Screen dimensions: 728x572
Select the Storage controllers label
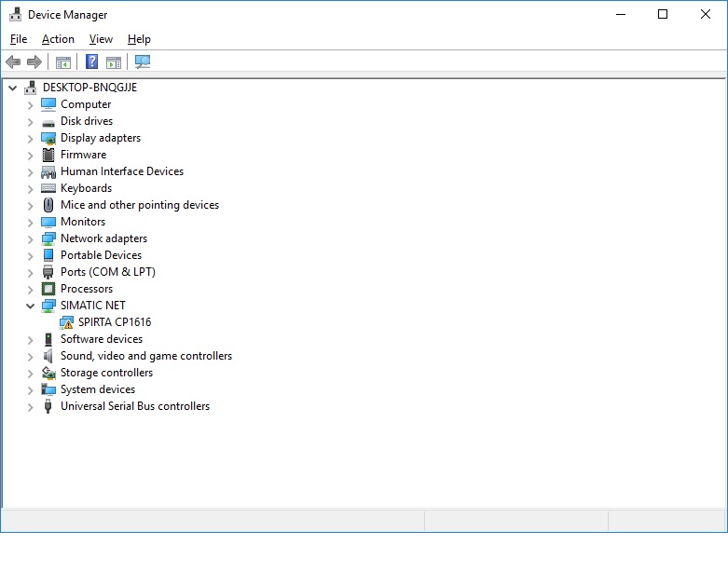point(107,372)
